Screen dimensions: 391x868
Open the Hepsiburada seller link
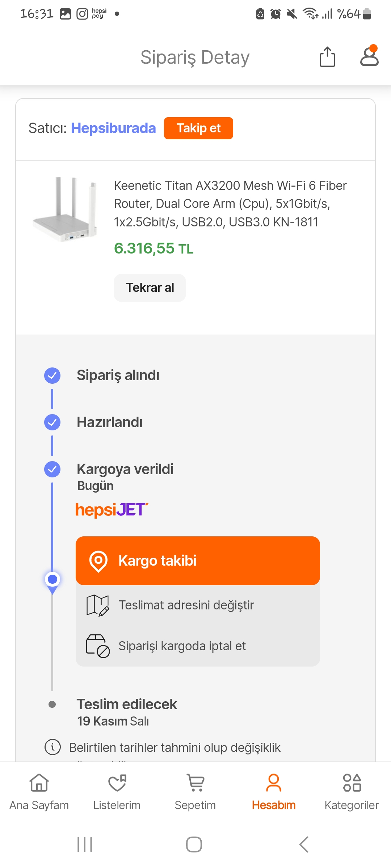(x=113, y=128)
